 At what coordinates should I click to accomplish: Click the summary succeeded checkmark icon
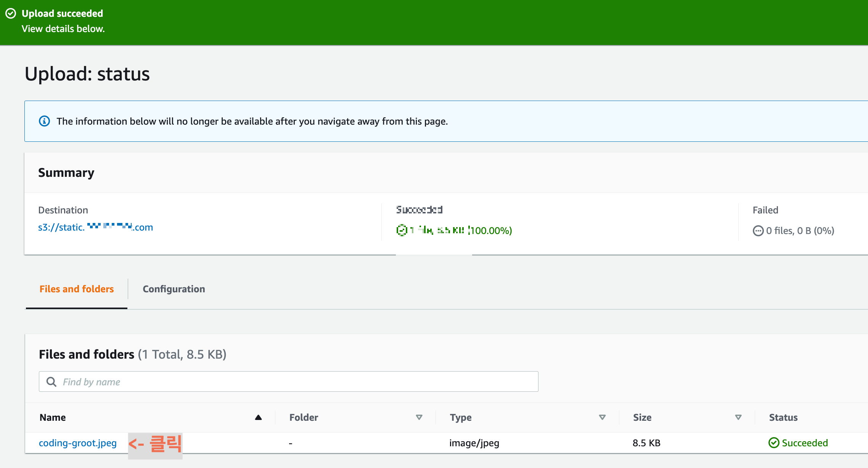click(x=402, y=230)
